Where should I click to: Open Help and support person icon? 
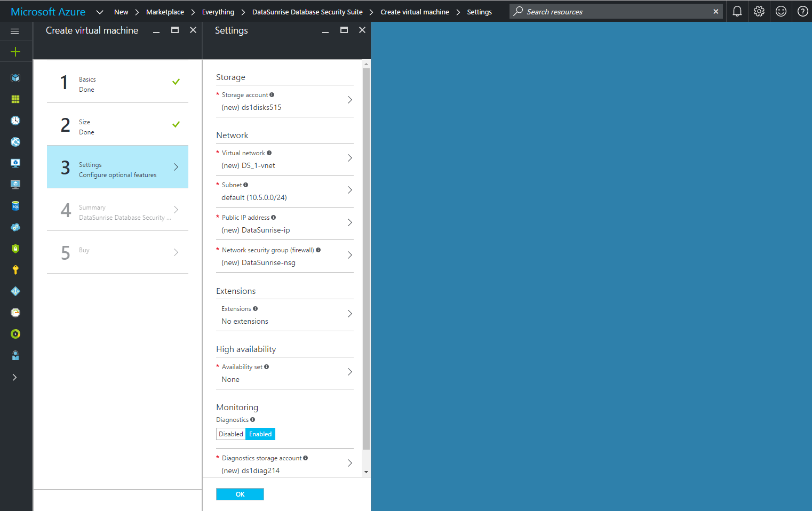pos(15,355)
